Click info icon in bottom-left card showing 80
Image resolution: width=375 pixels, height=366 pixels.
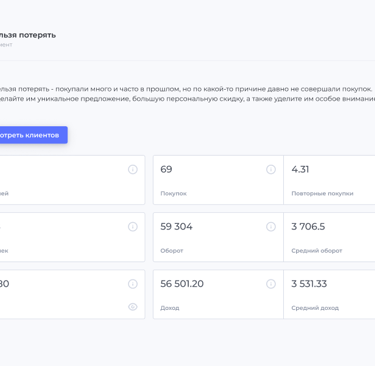(x=133, y=284)
